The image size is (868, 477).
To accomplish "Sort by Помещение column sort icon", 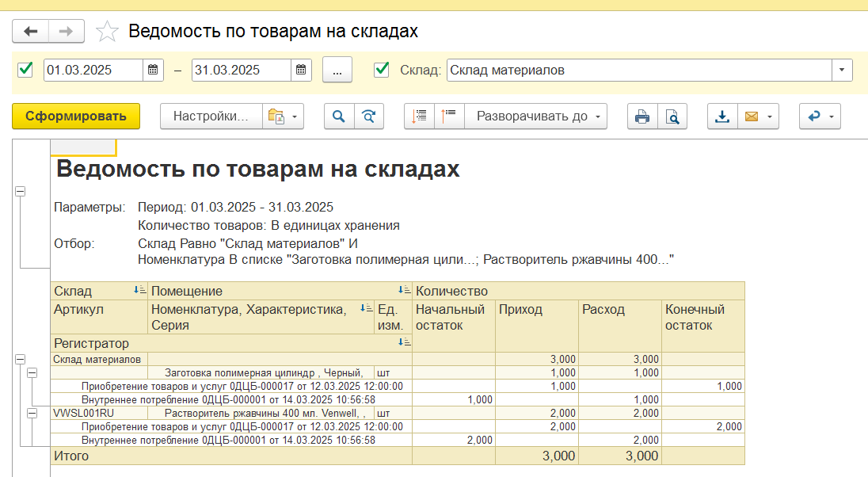I will pos(404,290).
